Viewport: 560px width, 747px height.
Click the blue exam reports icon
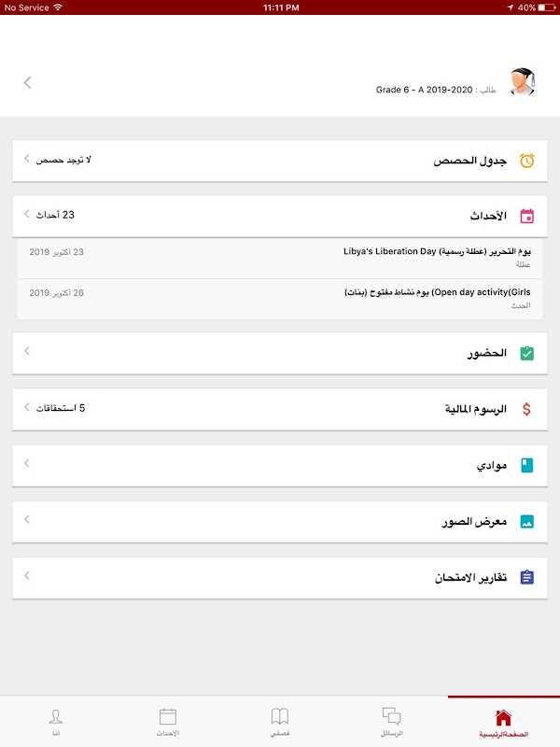(527, 578)
